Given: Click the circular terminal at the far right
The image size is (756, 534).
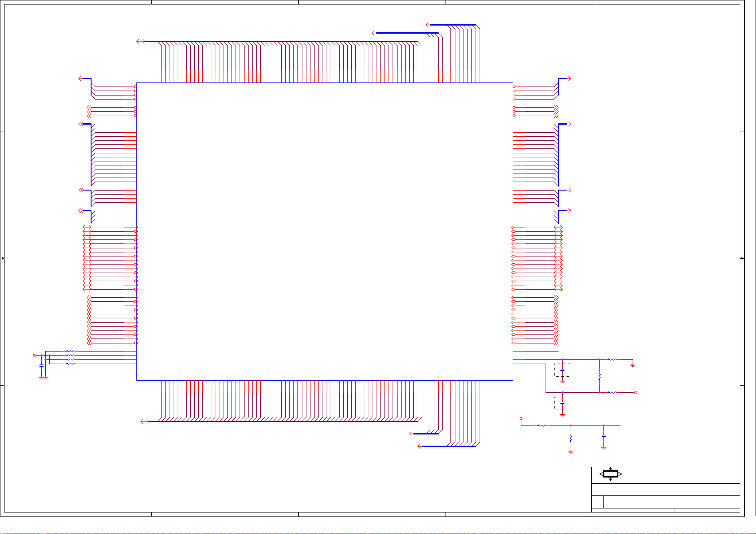Looking at the screenshot, I should [636, 392].
